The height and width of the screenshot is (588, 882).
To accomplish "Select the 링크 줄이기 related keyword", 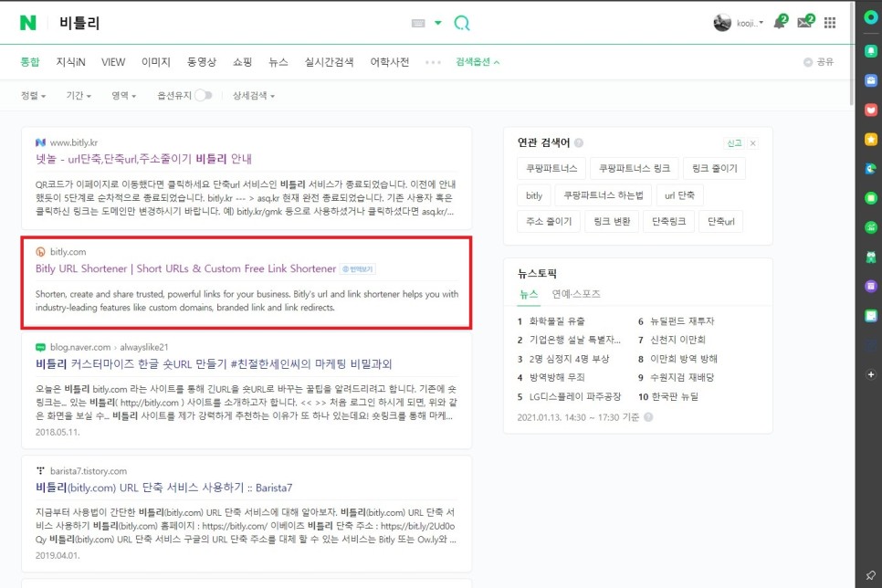I will click(714, 168).
